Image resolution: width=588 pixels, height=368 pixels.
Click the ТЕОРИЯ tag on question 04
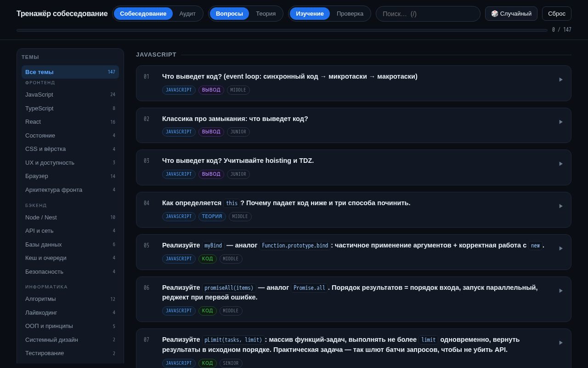pos(212,217)
